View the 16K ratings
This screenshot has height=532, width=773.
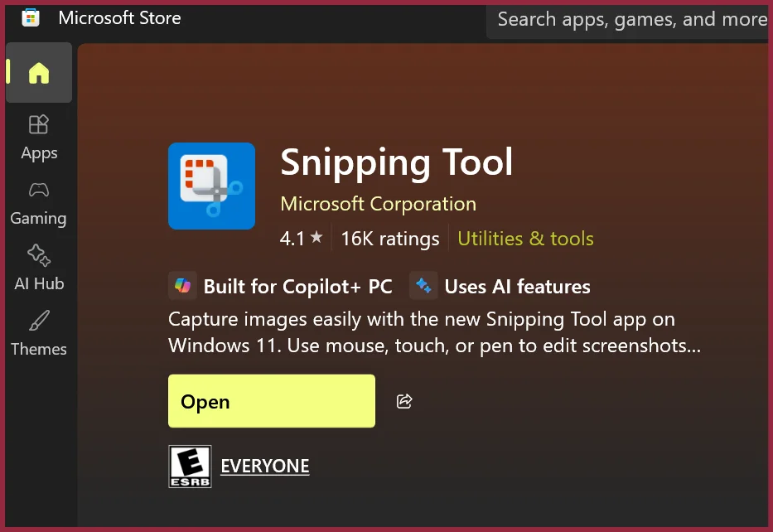coord(389,239)
